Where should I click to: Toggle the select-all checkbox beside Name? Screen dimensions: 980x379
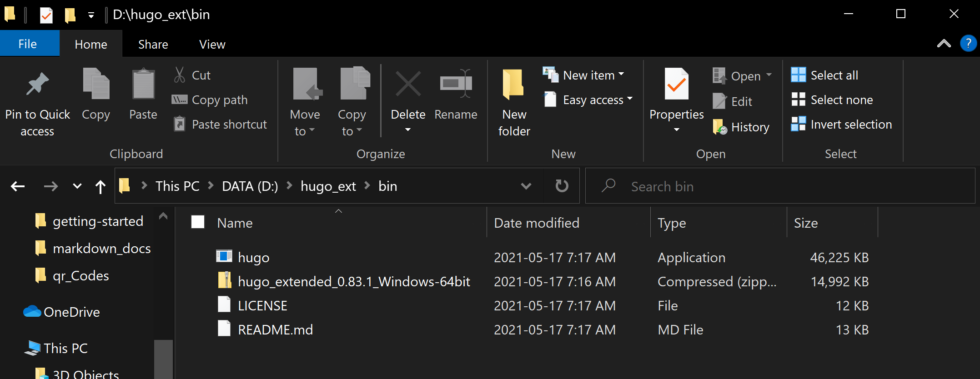point(198,222)
